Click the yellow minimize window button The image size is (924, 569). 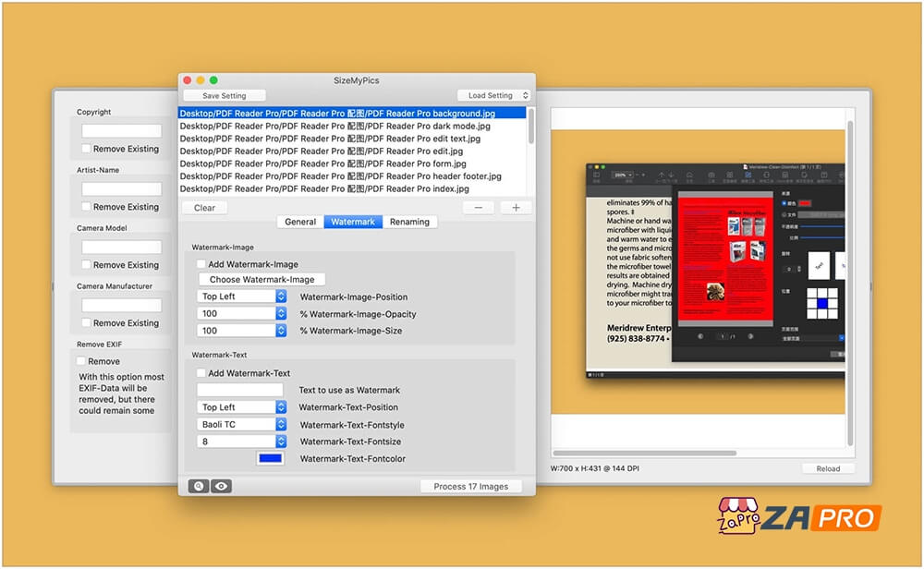[x=201, y=80]
